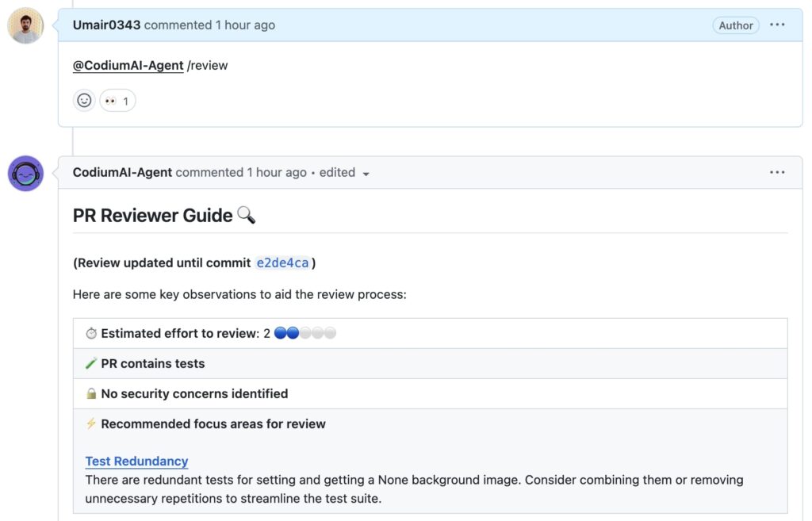Open the kebab menu on Umair0343's comment

coord(778,25)
